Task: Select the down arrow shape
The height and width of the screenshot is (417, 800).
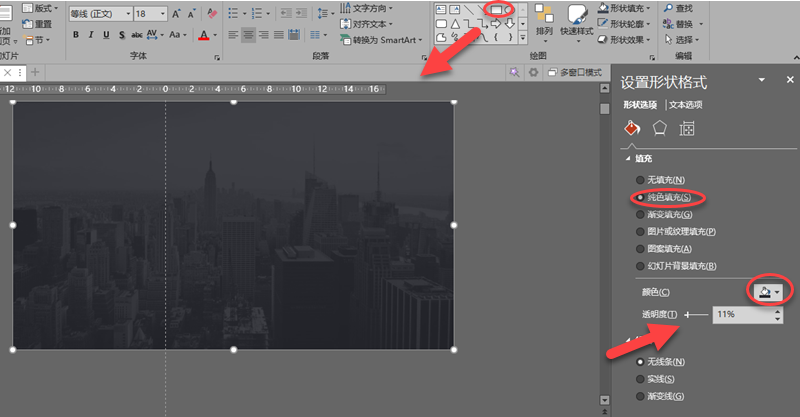Action: tap(509, 23)
